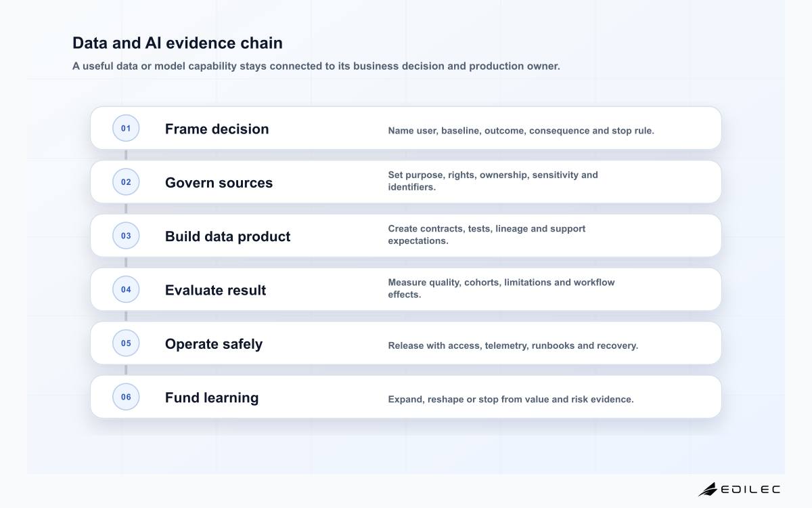Click the 05 step number badge

click(x=126, y=343)
